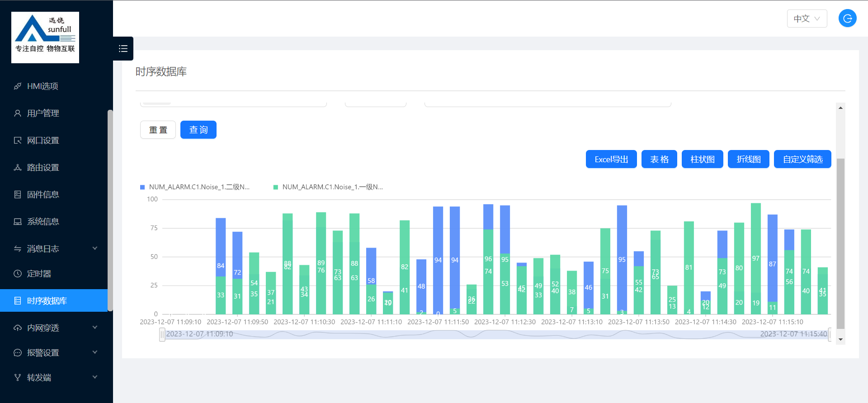Collapse the sidebar with the hamburger icon
Image resolution: width=868 pixels, height=403 pixels.
pyautogui.click(x=123, y=49)
